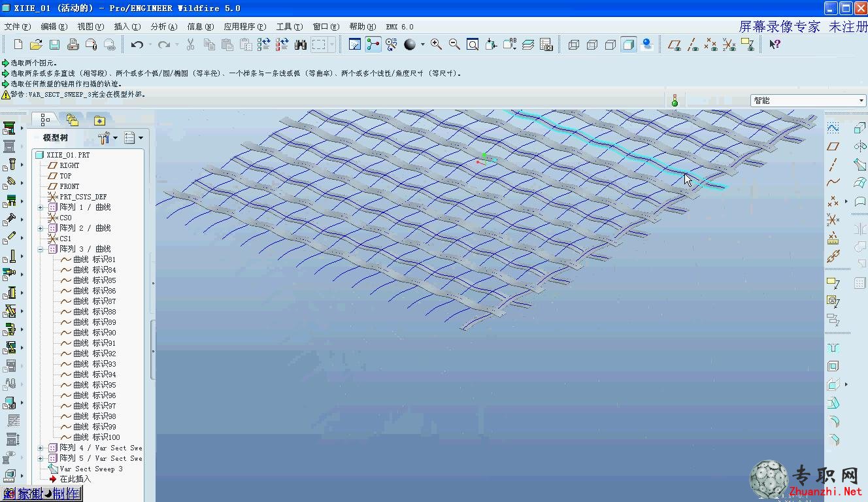Toggle enhanced realism blue sphere icon
The height and width of the screenshot is (502, 868).
pyautogui.click(x=647, y=44)
